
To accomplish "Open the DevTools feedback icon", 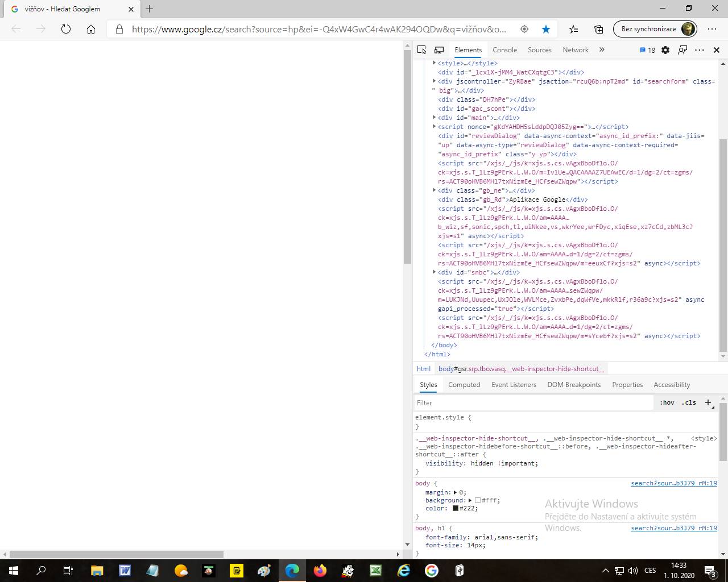I will [x=682, y=50].
